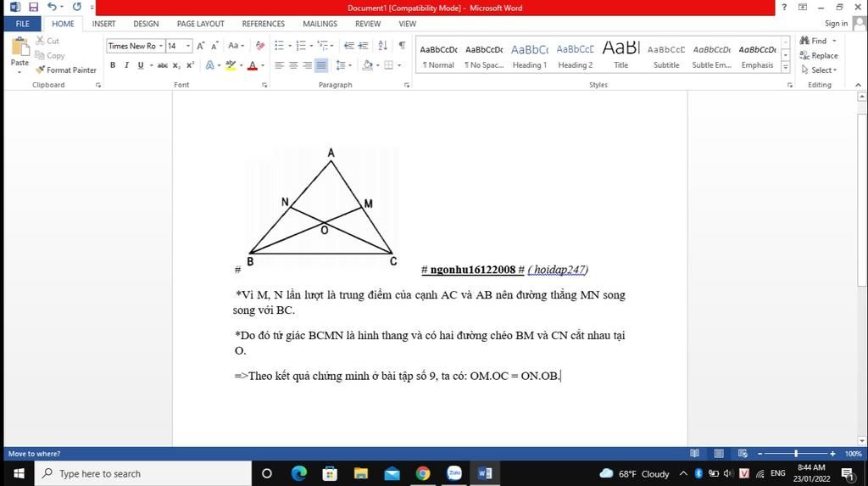The image size is (868, 486).
Task: Toggle Subscript formatting
Action: 176,65
